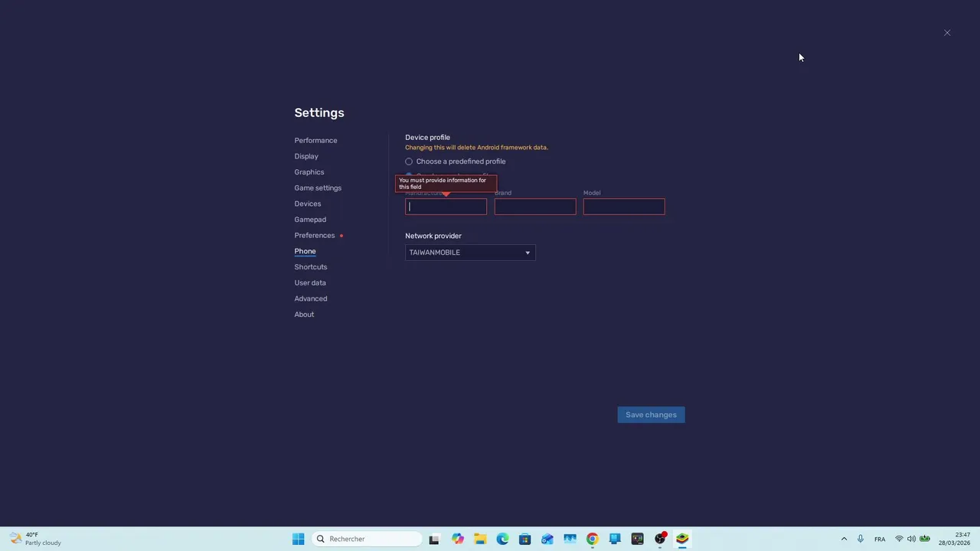Launch Microsoft Edge from the taskbar
This screenshot has height=551, width=980.
[x=502, y=539]
